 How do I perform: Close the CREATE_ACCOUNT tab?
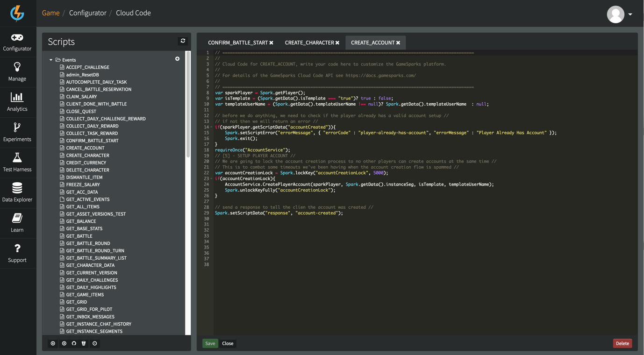[398, 43]
